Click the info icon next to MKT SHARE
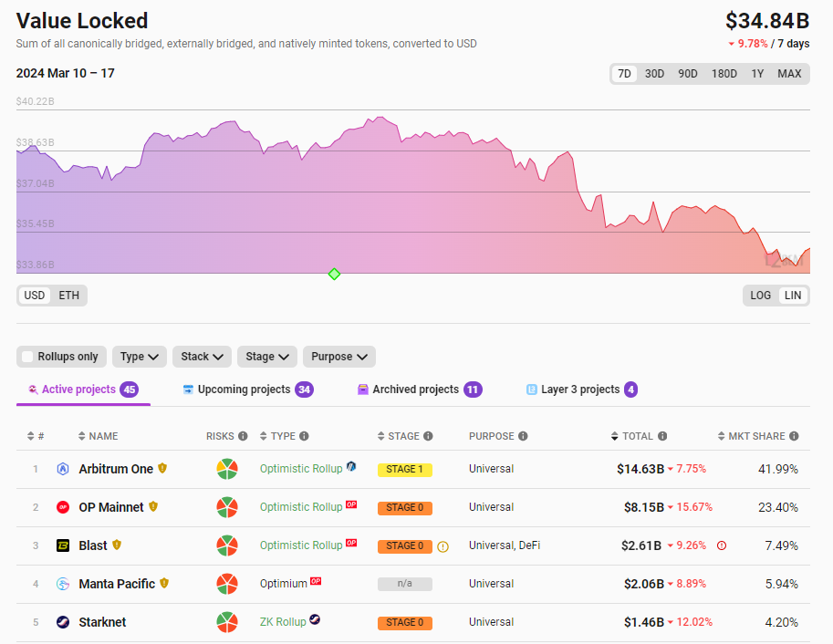Image resolution: width=833 pixels, height=644 pixels. 794,436
